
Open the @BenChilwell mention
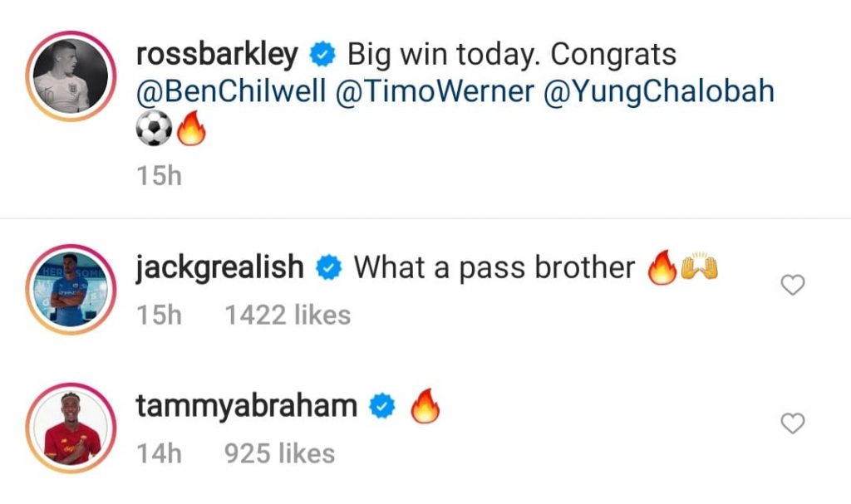pyautogui.click(x=231, y=91)
